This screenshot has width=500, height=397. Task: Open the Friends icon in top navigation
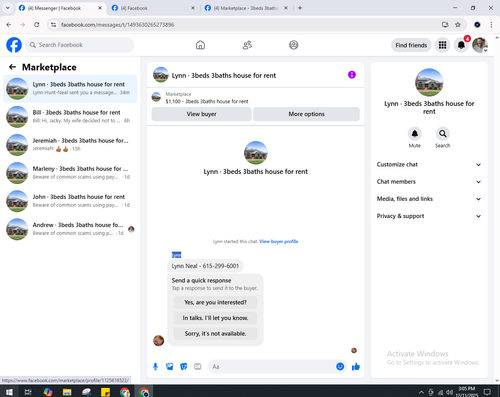click(x=247, y=45)
